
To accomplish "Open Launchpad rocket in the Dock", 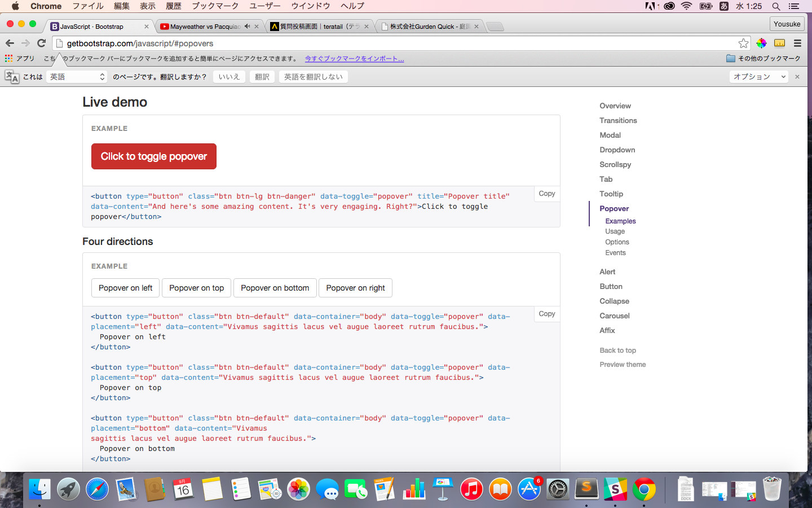I will pyautogui.click(x=68, y=489).
